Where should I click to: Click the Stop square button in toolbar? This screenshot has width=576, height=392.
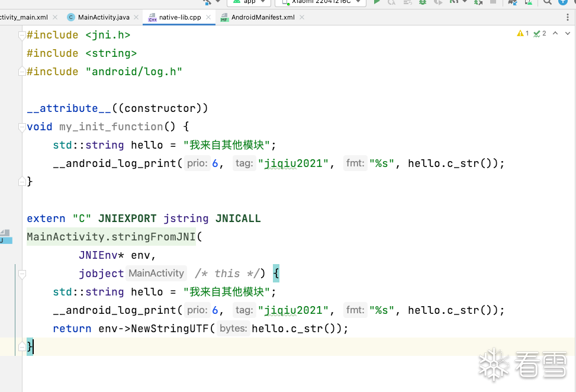tap(493, 2)
